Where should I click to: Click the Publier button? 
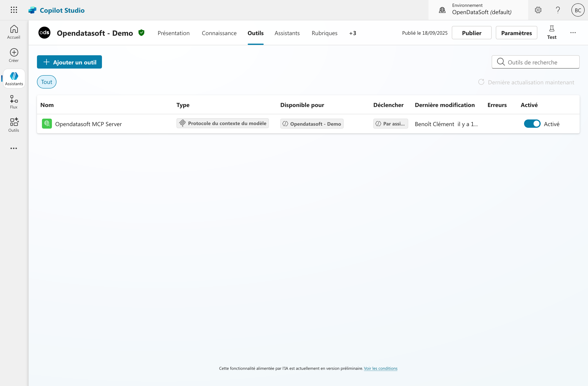(471, 33)
